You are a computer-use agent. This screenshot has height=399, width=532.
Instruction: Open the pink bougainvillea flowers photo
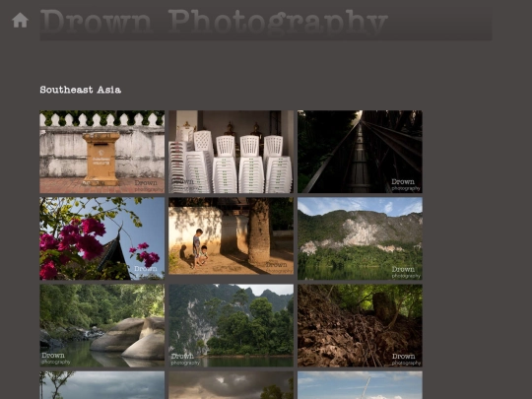[x=102, y=238]
